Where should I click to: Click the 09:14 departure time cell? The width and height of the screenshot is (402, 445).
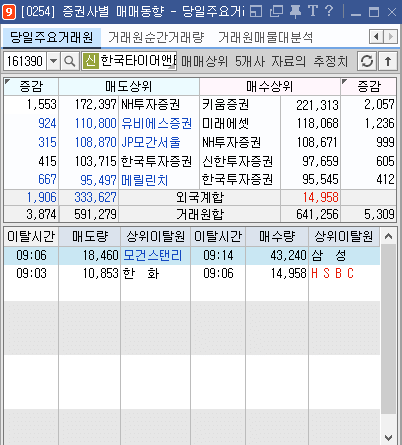click(218, 256)
